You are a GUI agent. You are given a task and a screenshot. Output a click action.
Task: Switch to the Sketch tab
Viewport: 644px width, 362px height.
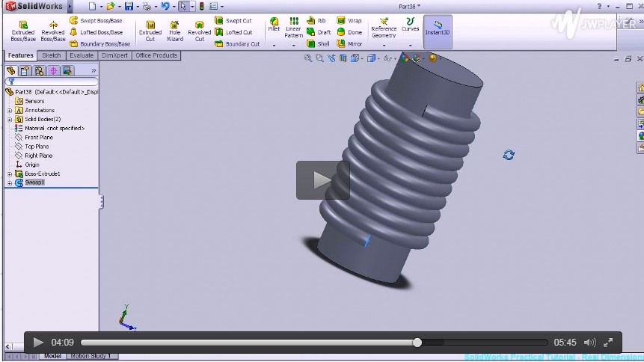[52, 55]
